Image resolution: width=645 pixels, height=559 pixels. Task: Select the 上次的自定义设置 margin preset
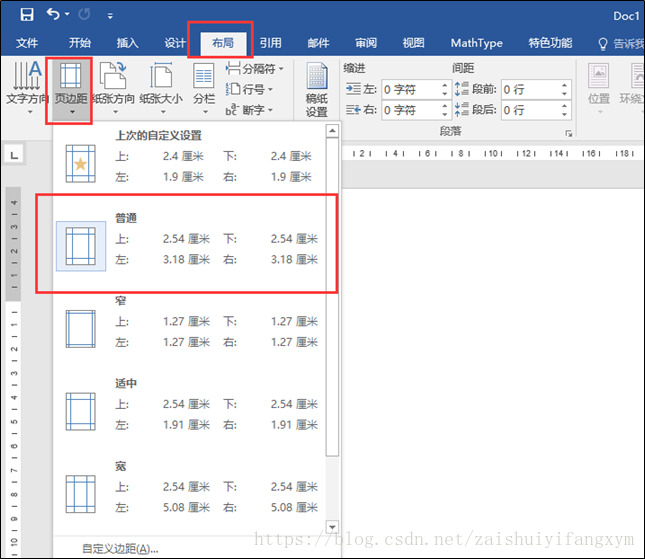pyautogui.click(x=190, y=158)
